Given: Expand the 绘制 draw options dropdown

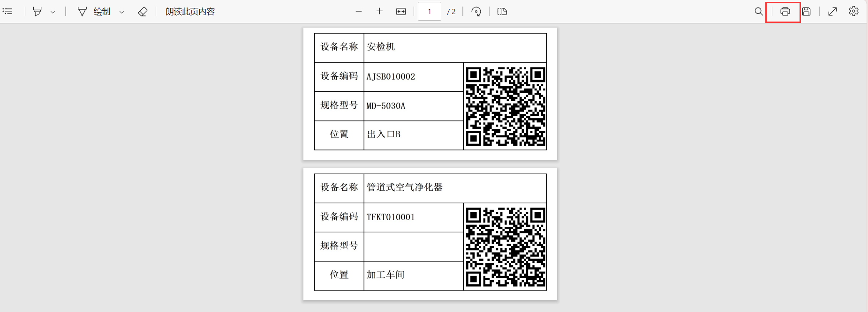Looking at the screenshot, I should [x=121, y=12].
